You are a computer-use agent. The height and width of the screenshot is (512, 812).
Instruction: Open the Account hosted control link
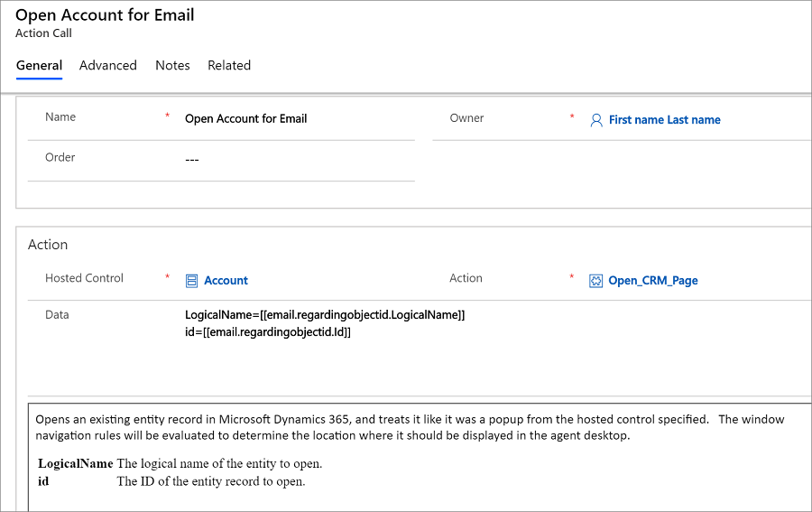(226, 280)
